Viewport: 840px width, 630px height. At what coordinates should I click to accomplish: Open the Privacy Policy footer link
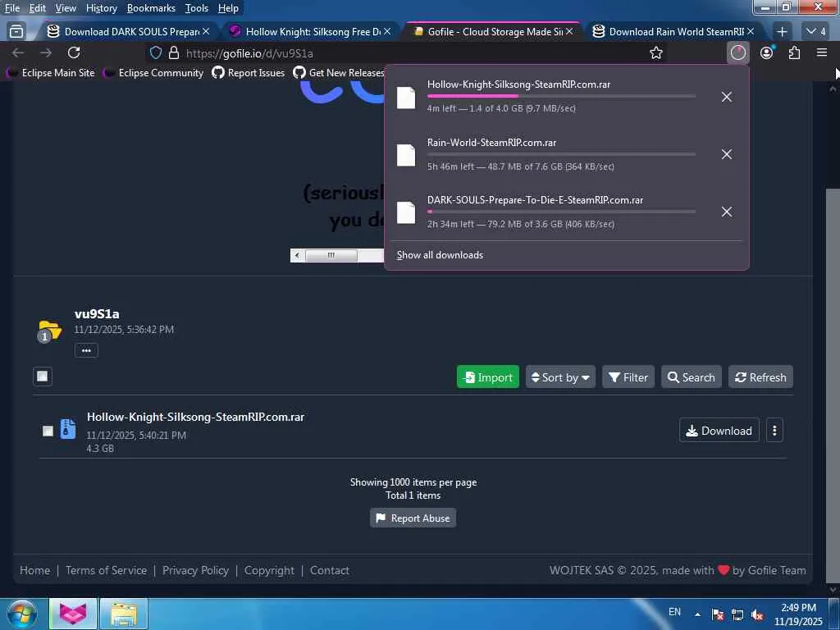[x=195, y=571]
